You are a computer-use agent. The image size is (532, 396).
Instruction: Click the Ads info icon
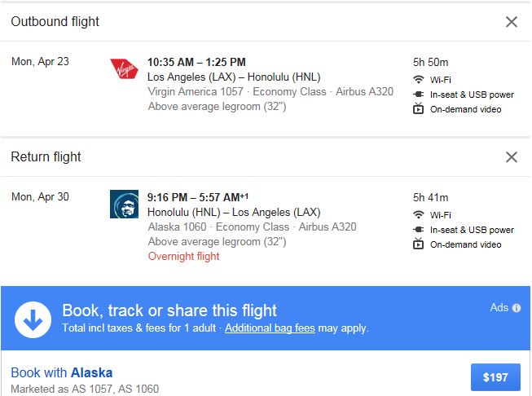[516, 308]
